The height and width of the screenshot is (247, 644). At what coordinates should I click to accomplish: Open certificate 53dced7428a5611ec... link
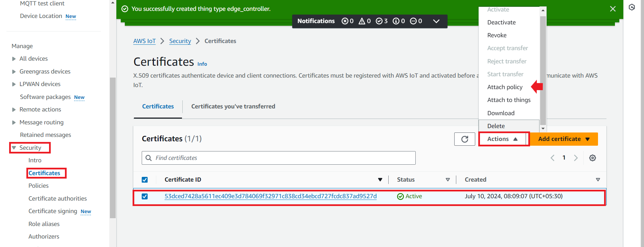[x=271, y=196]
